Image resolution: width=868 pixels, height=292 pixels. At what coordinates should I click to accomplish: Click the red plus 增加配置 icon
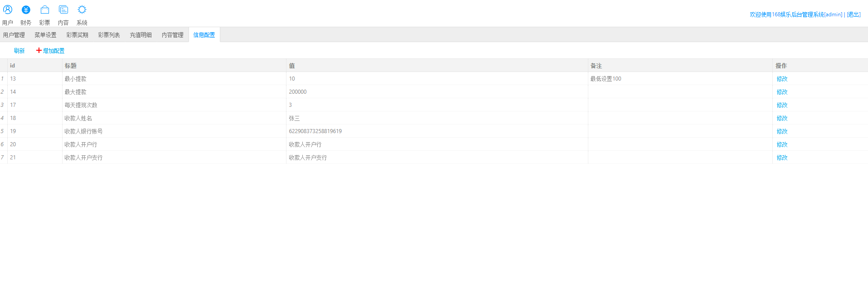39,50
